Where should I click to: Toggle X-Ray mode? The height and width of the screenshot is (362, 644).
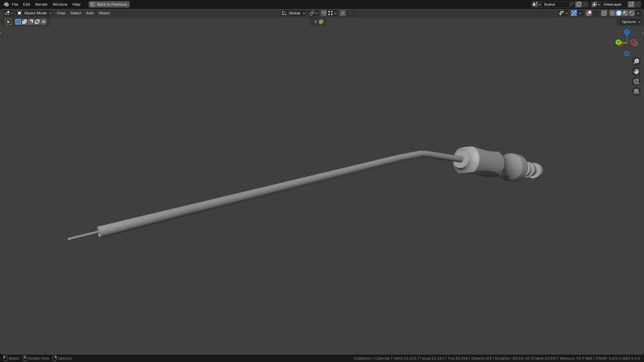pos(604,13)
